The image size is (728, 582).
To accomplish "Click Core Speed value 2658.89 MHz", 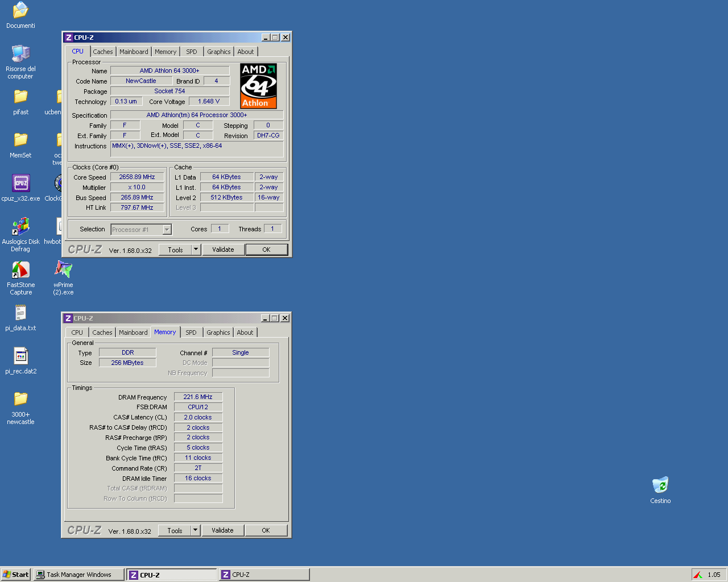I will (137, 177).
